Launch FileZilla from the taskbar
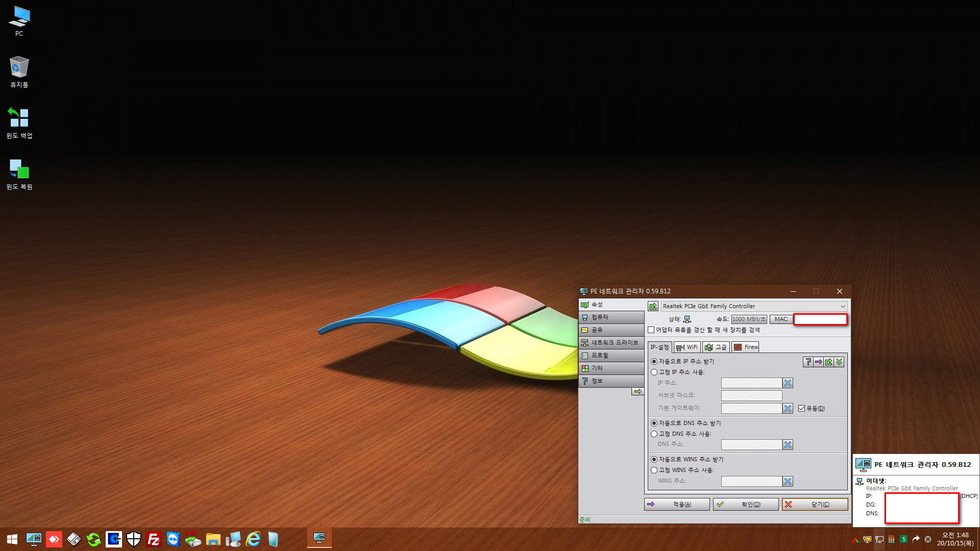Image resolution: width=980 pixels, height=551 pixels. [153, 539]
